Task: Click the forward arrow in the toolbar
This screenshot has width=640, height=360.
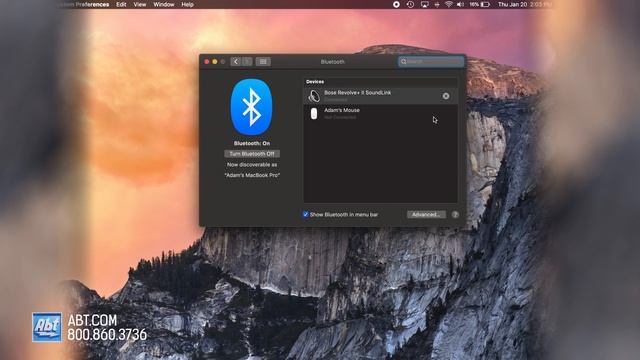Action: pos(247,62)
